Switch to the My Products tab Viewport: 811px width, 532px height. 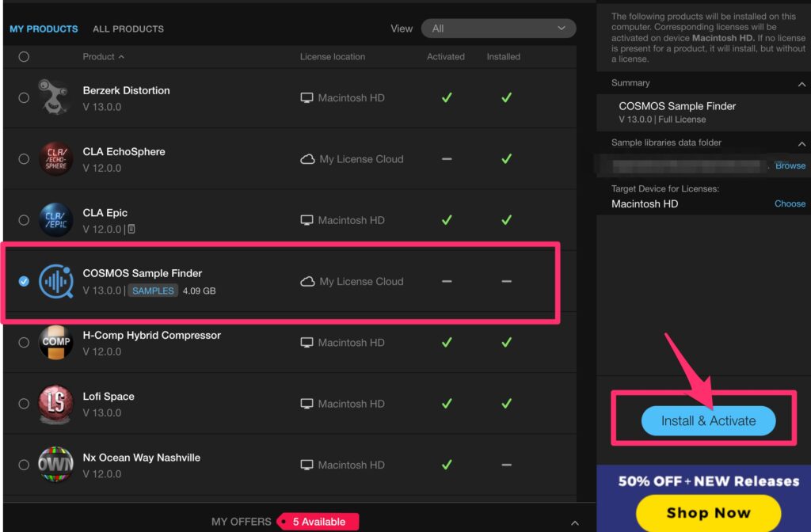[44, 29]
